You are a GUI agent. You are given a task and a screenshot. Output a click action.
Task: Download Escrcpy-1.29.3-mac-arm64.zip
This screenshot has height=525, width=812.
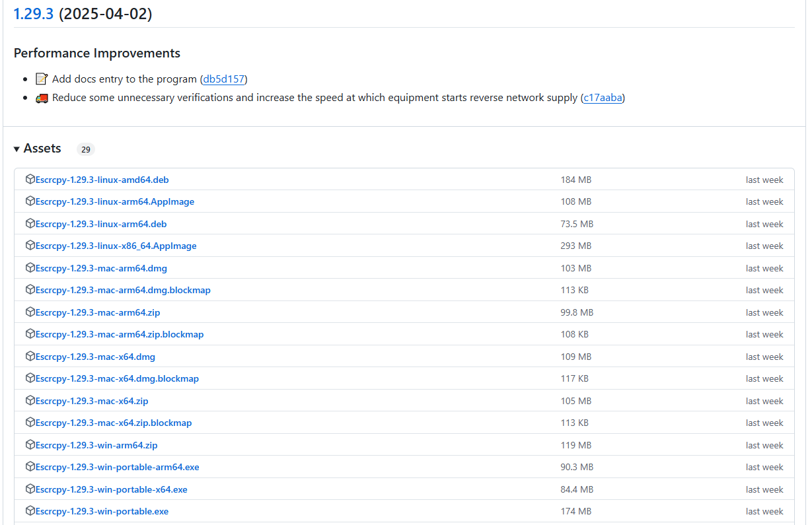[x=98, y=312]
